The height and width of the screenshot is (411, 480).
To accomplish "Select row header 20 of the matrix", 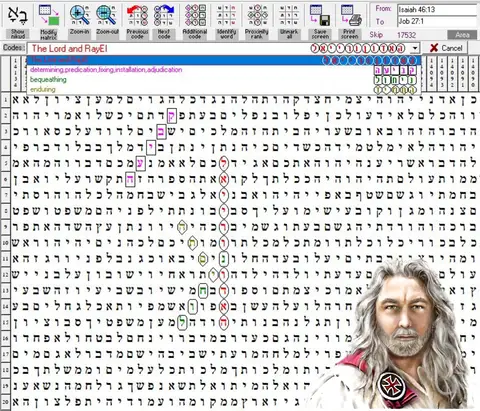I will click(5, 402).
